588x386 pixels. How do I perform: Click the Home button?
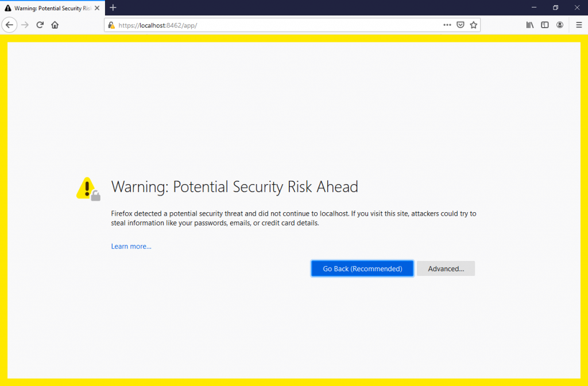tap(54, 25)
